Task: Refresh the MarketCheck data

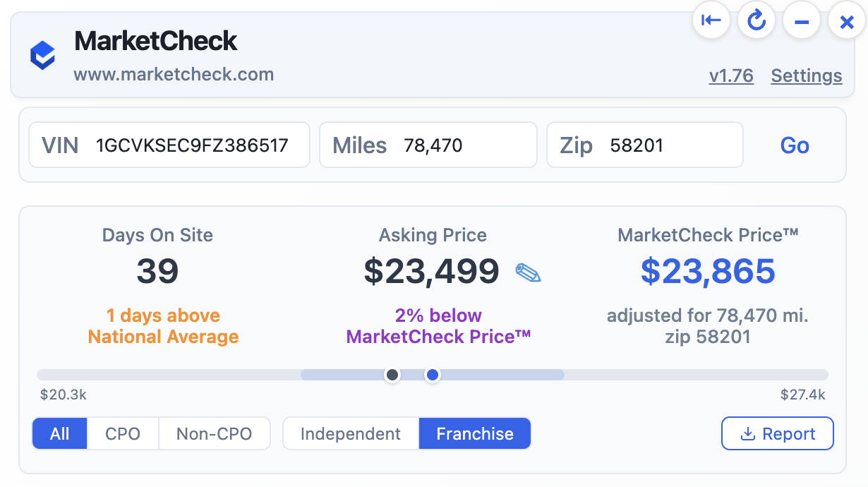Action: coord(757,20)
